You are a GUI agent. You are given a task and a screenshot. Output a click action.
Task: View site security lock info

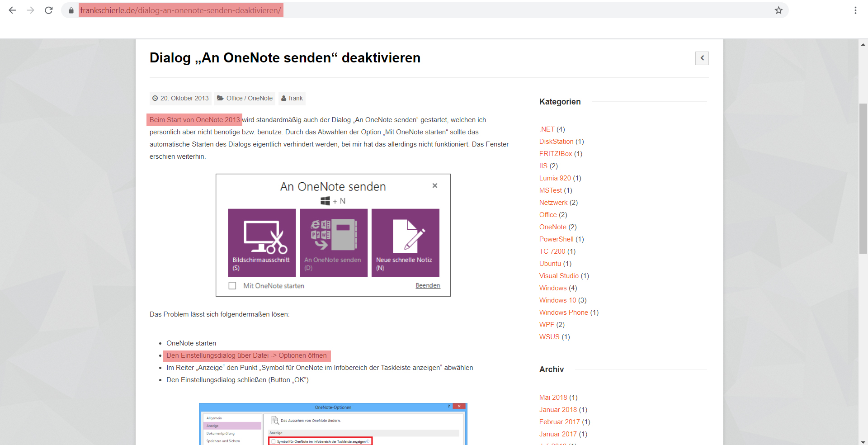[x=71, y=10]
